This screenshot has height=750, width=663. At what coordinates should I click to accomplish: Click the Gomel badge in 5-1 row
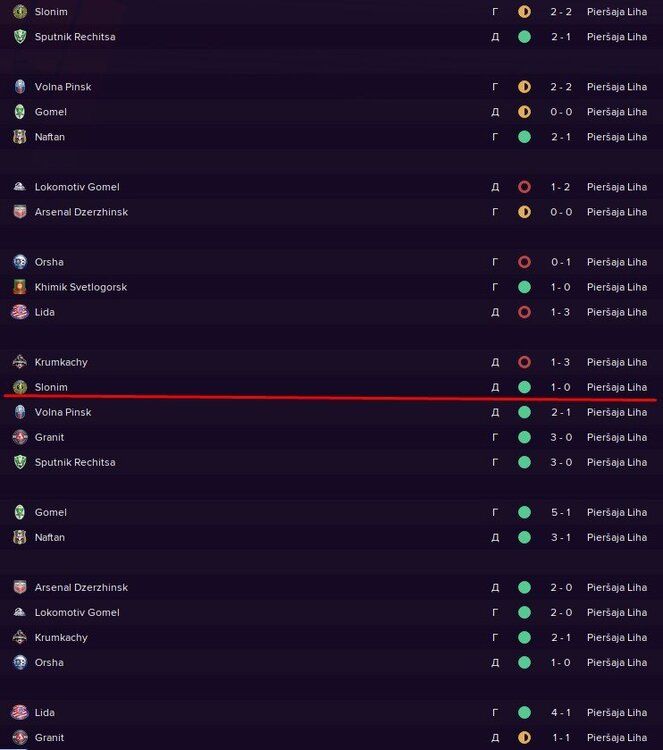point(19,512)
